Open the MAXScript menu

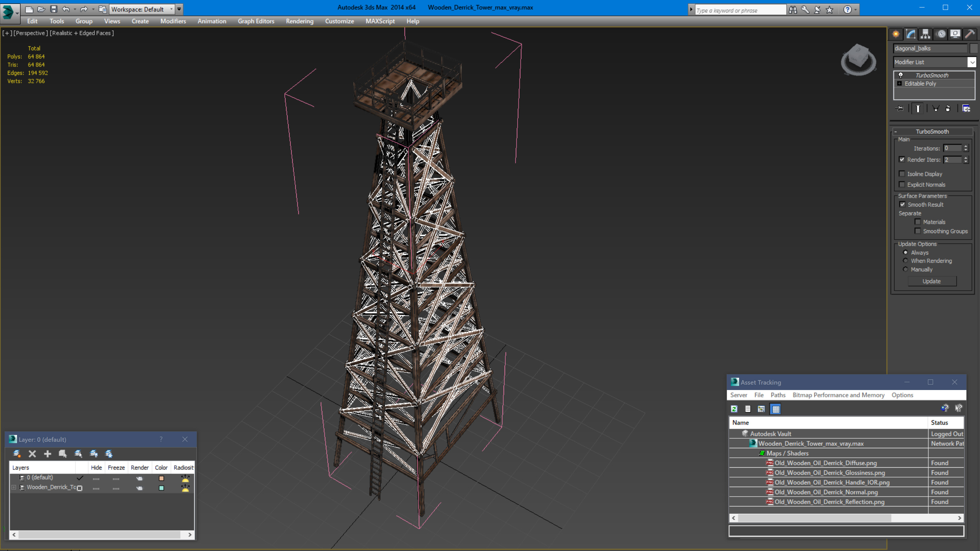tap(380, 21)
